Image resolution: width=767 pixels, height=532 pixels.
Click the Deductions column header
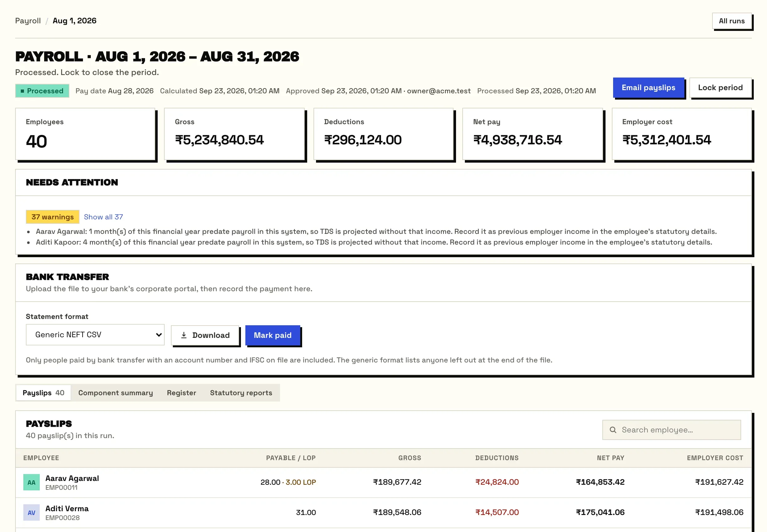[497, 458]
